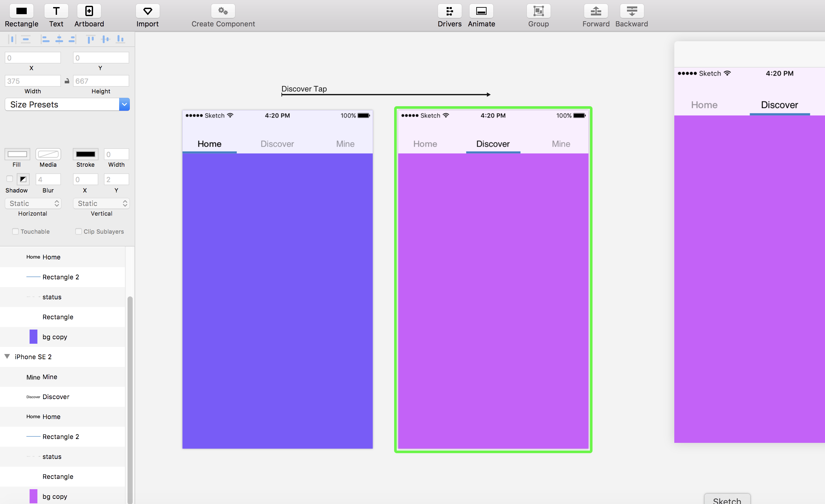This screenshot has height=504, width=825.
Task: Align layers to bottom edge
Action: (120, 39)
